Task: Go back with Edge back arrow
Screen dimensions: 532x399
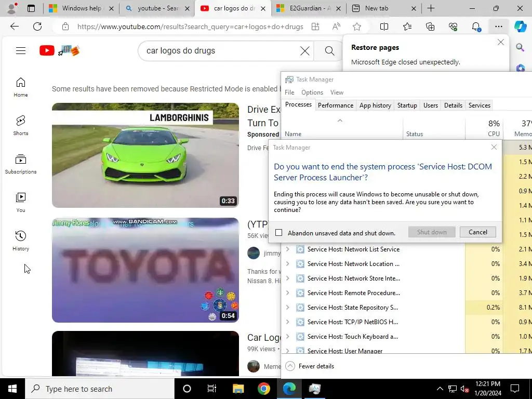Action: point(14,26)
